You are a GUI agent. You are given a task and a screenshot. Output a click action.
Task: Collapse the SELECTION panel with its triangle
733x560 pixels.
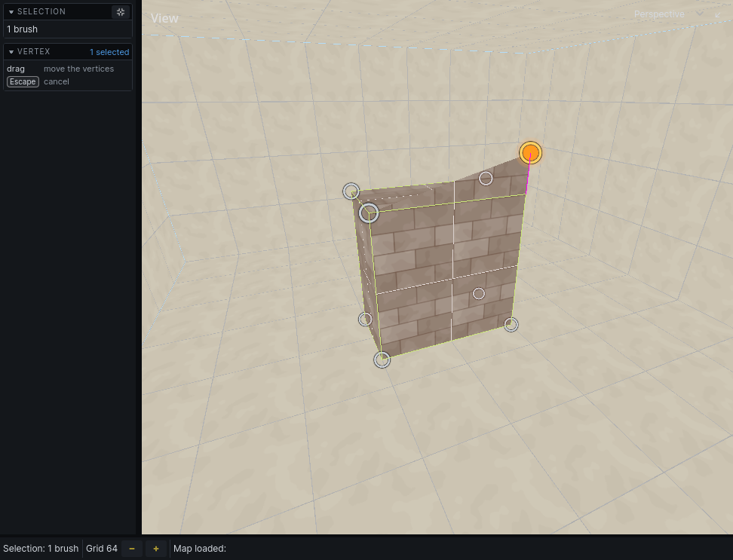[x=11, y=11]
